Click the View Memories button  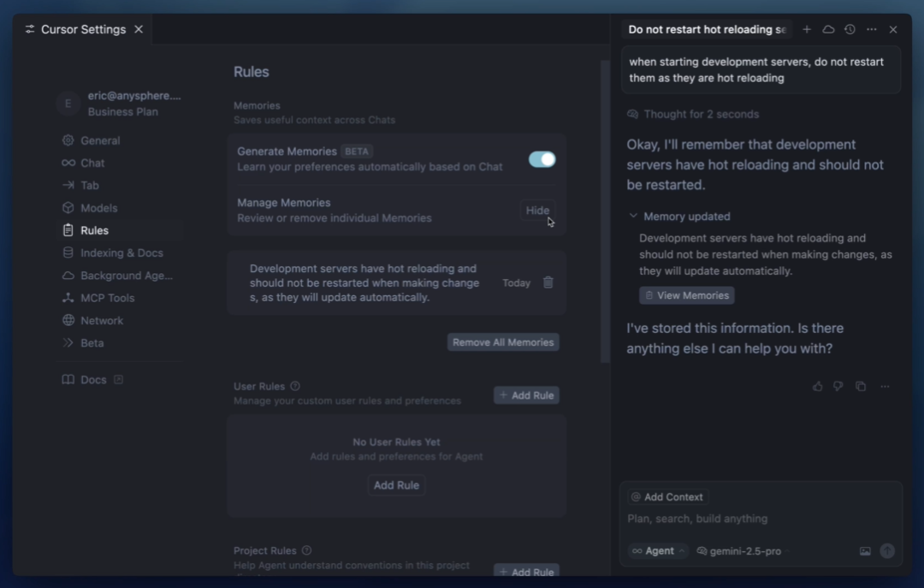686,295
